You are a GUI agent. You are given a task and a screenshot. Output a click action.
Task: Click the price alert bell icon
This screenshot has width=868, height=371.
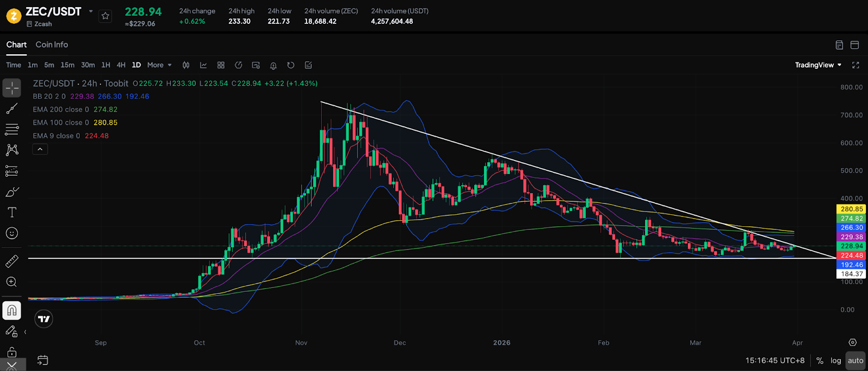pos(273,65)
